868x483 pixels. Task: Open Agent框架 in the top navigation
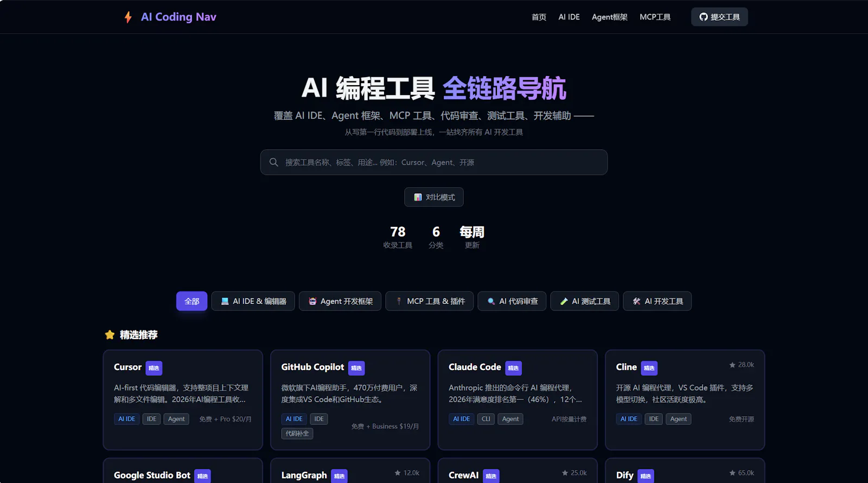pyautogui.click(x=609, y=17)
